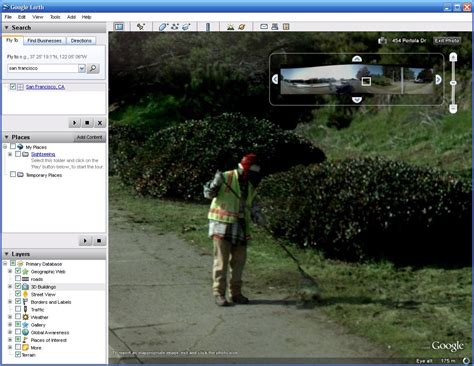Viewport: 474px width, 366px height.
Task: Select the Add Polygon toolbar icon
Action: coord(163,27)
